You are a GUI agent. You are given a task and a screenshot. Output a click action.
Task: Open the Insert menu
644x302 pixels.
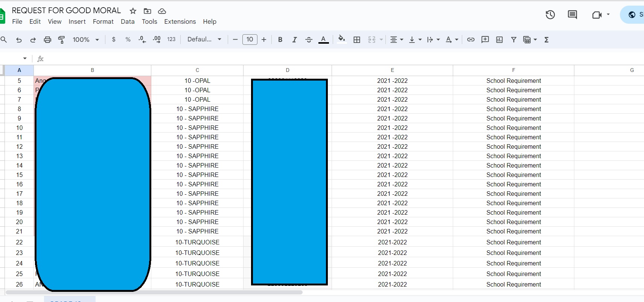77,21
